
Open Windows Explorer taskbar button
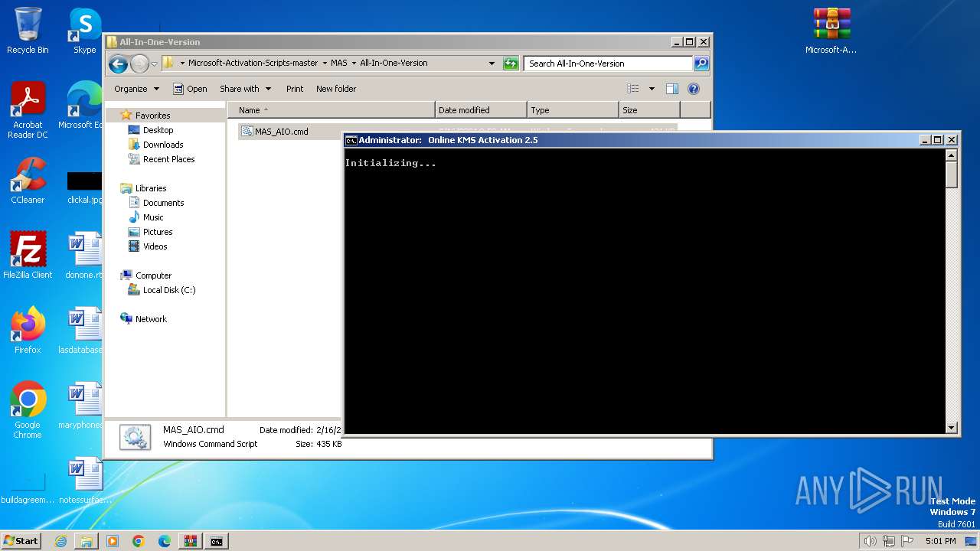coord(87,541)
